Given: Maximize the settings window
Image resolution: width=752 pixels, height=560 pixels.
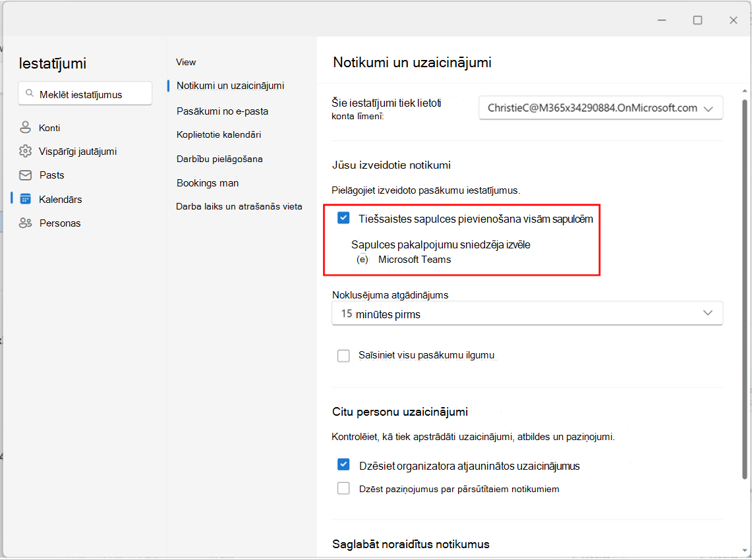Looking at the screenshot, I should point(698,20).
